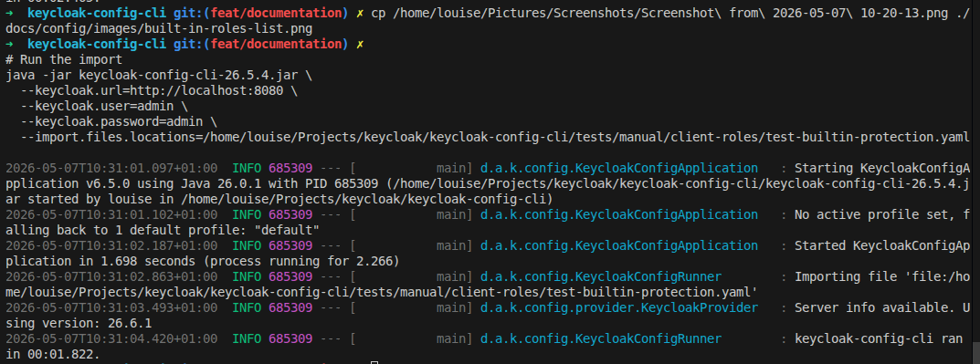
Task: Click '(process running for 2.266)' text
Action: (x=301, y=261)
